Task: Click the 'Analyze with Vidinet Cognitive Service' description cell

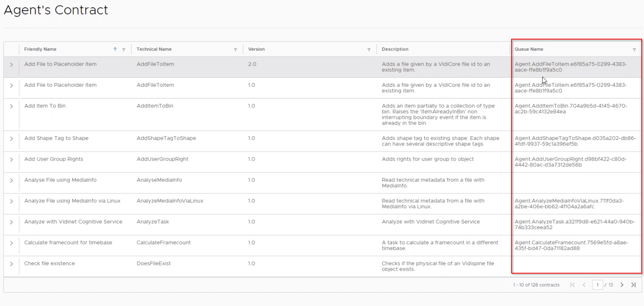Action: tap(431, 222)
